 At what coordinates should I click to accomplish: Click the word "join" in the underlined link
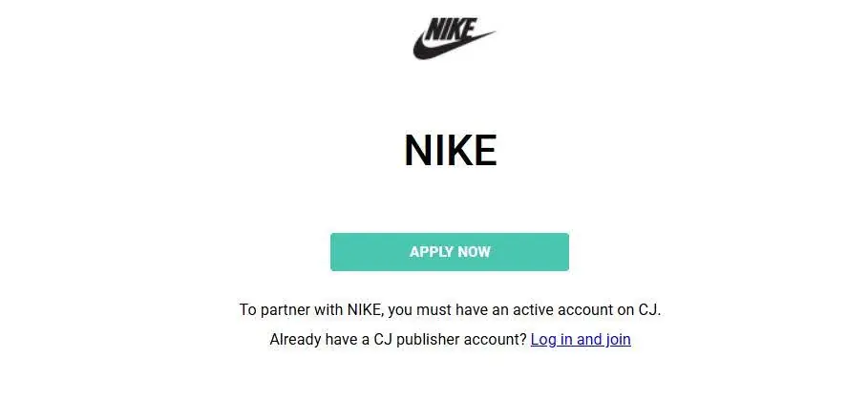pos(619,339)
